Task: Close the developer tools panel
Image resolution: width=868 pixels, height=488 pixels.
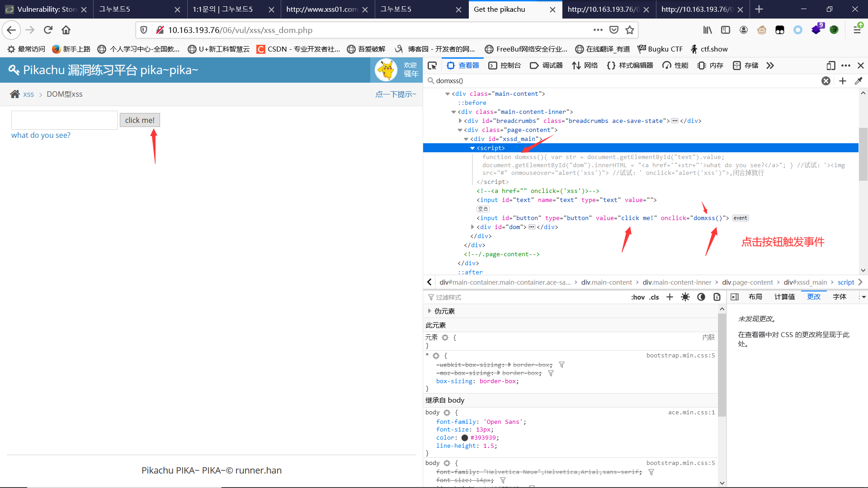Action: [x=861, y=66]
